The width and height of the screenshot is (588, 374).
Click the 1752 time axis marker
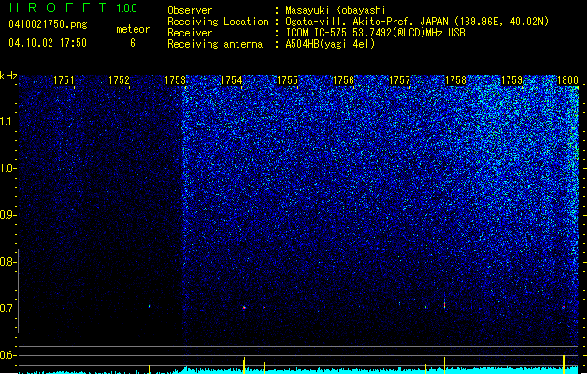tap(120, 80)
